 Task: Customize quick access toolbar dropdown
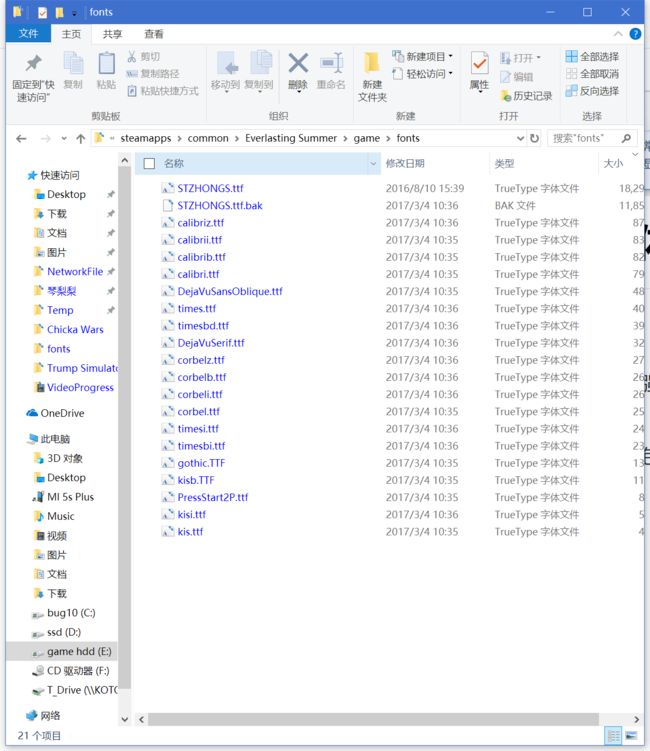[x=74, y=13]
